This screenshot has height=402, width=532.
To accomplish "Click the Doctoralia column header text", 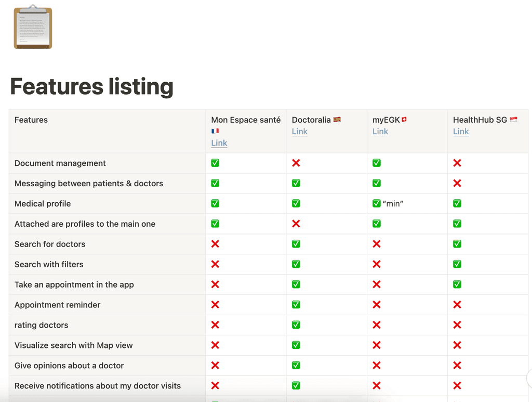I will [x=311, y=120].
